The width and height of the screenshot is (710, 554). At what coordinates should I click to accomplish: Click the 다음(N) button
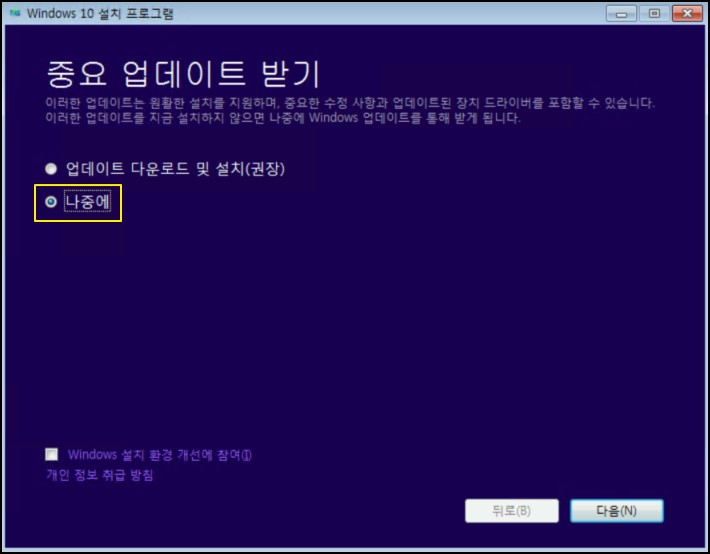click(617, 511)
